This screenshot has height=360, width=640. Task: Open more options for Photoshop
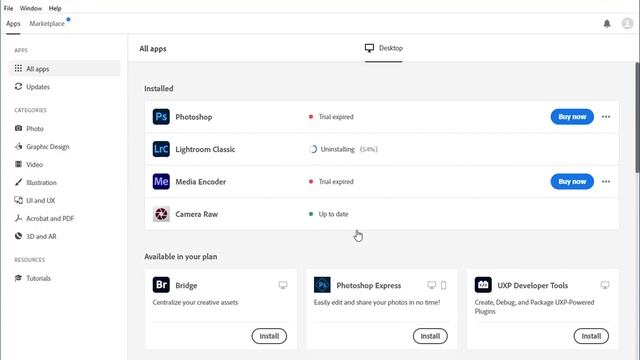pyautogui.click(x=606, y=117)
